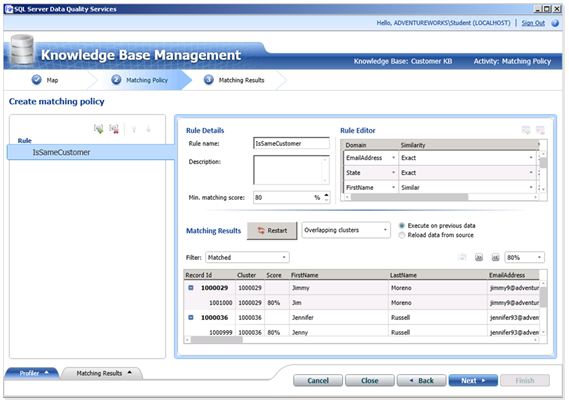Collapse cluster record 1000036
Screen dimensions: 569x403
(191, 317)
